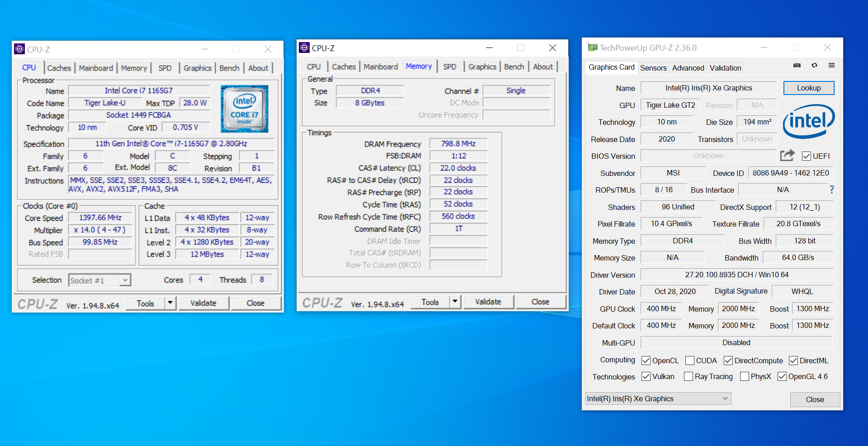Click Multiplier value x 14.0
Image resolution: width=868 pixels, height=446 pixels.
pyautogui.click(x=100, y=230)
